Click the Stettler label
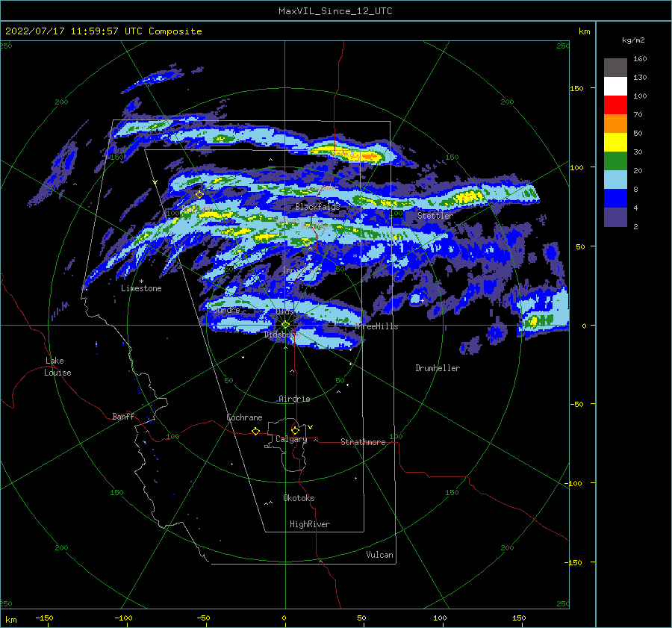This screenshot has width=672, height=628. (435, 216)
